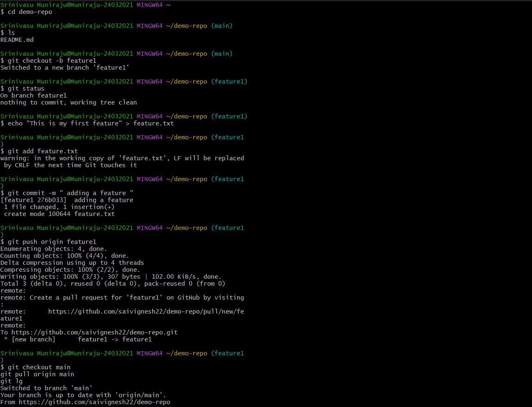Click 'Counting objects: 100% (4/4)' line

pyautogui.click(x=65, y=256)
